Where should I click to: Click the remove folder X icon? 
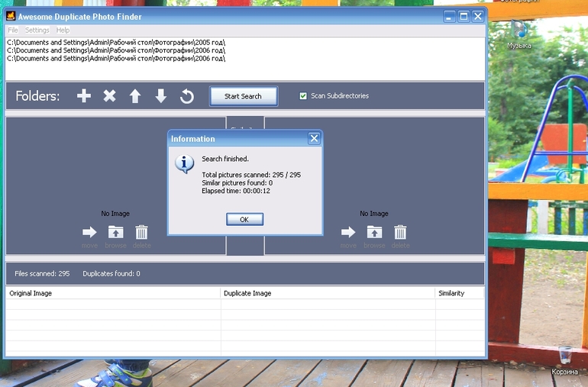[x=110, y=96]
